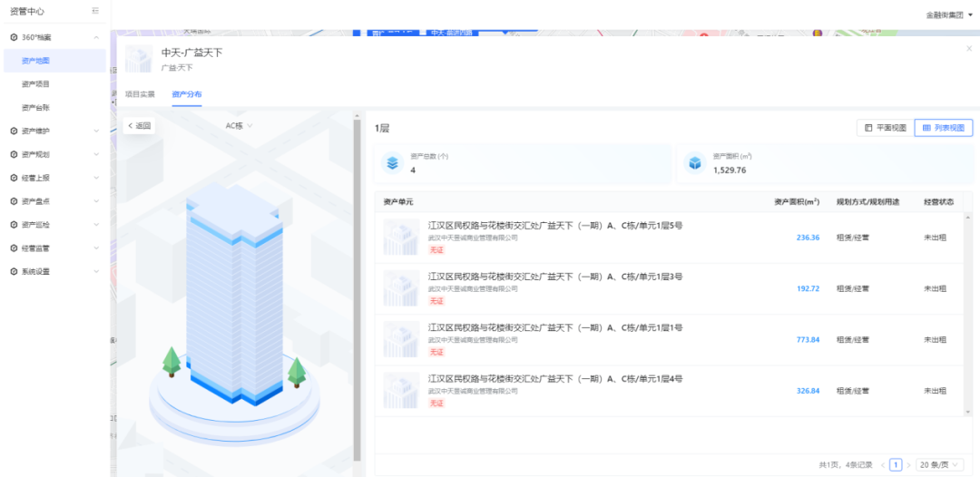This screenshot has width=980, height=477.
Task: Click the 经营状态 column header
Action: coord(939,202)
